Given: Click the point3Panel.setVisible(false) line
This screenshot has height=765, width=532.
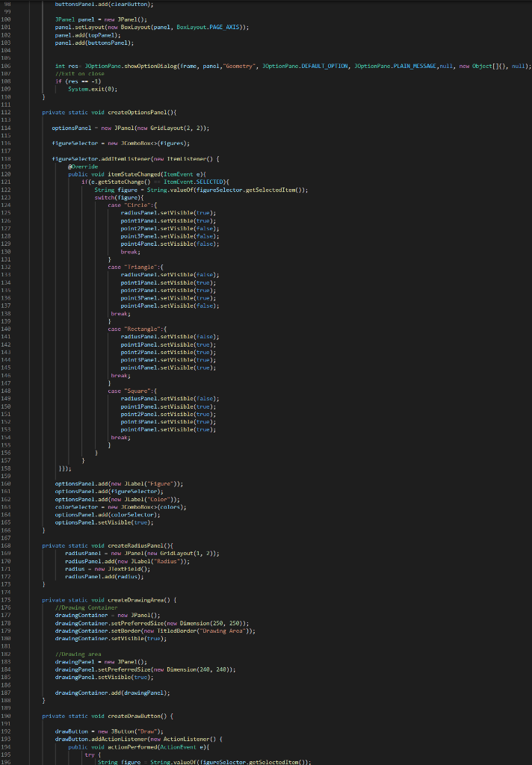Looking at the screenshot, I should (x=170, y=236).
